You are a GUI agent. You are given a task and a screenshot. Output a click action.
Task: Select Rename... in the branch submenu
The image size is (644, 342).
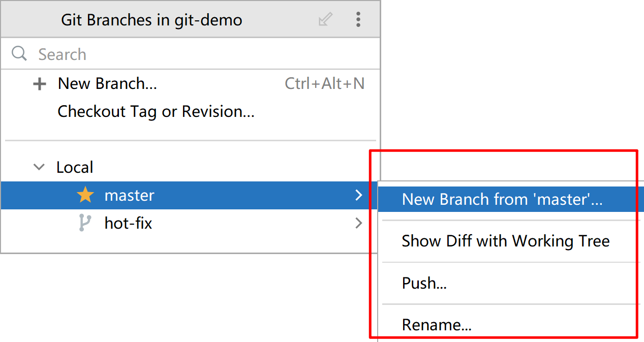click(436, 325)
